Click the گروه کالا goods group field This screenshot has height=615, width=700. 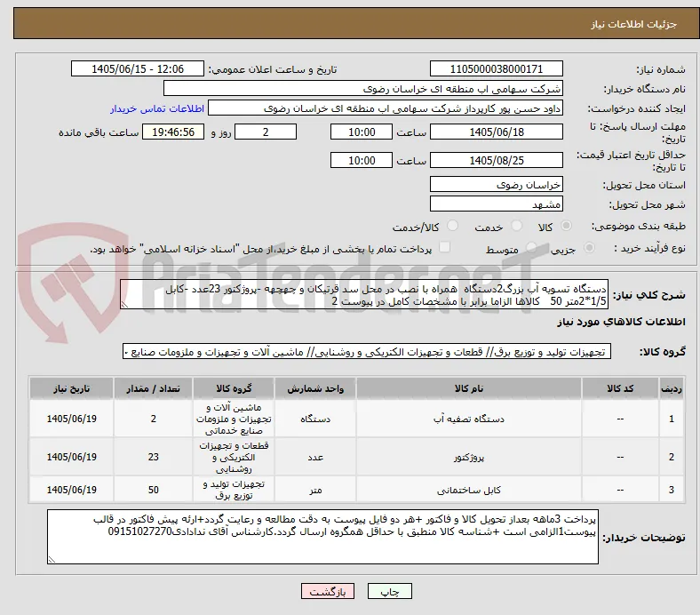tap(367, 352)
